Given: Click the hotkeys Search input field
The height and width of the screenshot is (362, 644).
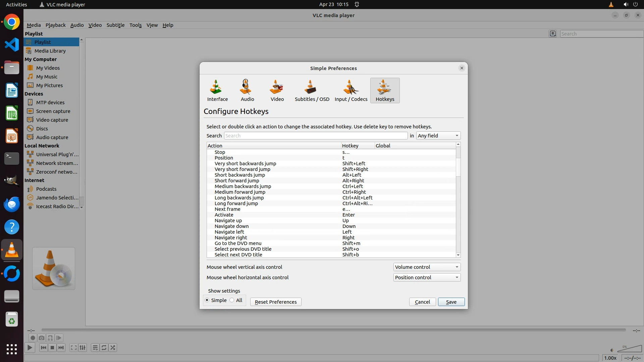Looking at the screenshot, I should coord(315,135).
